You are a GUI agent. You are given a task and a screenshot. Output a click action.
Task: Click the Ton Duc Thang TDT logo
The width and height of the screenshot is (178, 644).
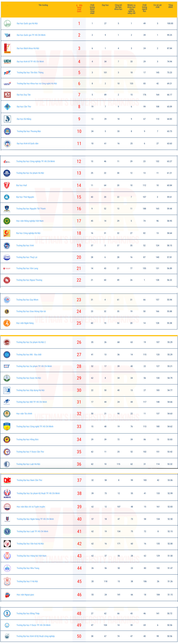7,73
